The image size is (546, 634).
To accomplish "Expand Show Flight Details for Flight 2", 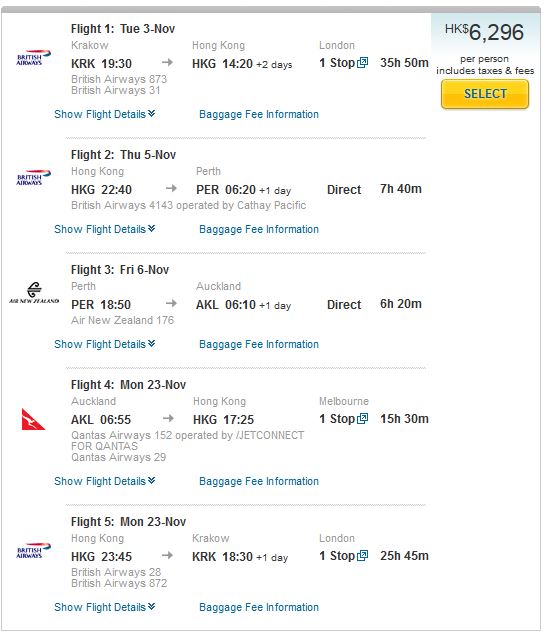I will pyautogui.click(x=105, y=229).
